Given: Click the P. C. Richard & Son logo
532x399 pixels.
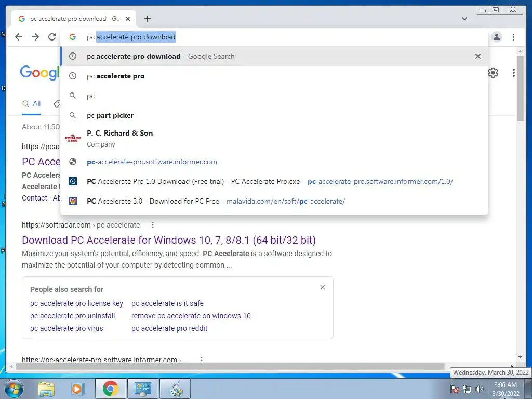Looking at the screenshot, I should pos(73,138).
